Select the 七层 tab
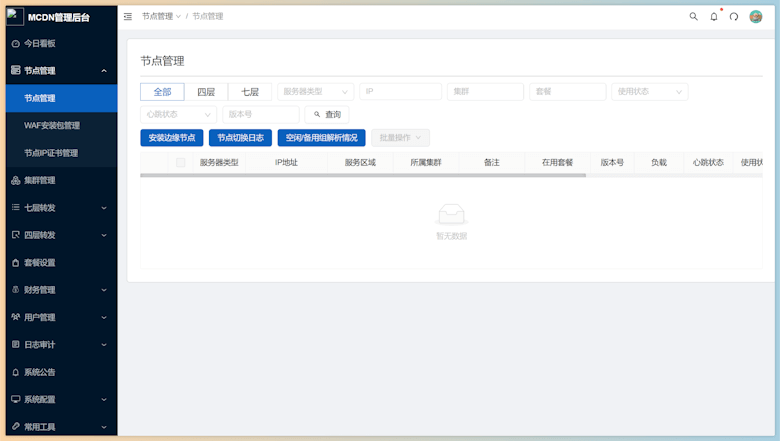This screenshot has width=780, height=441. [x=250, y=91]
